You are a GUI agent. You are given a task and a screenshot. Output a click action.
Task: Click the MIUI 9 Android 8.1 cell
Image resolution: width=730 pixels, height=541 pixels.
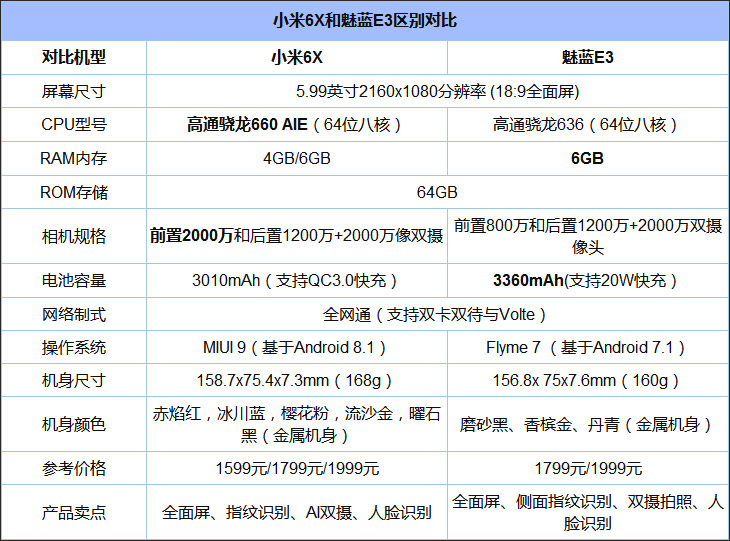[297, 347]
